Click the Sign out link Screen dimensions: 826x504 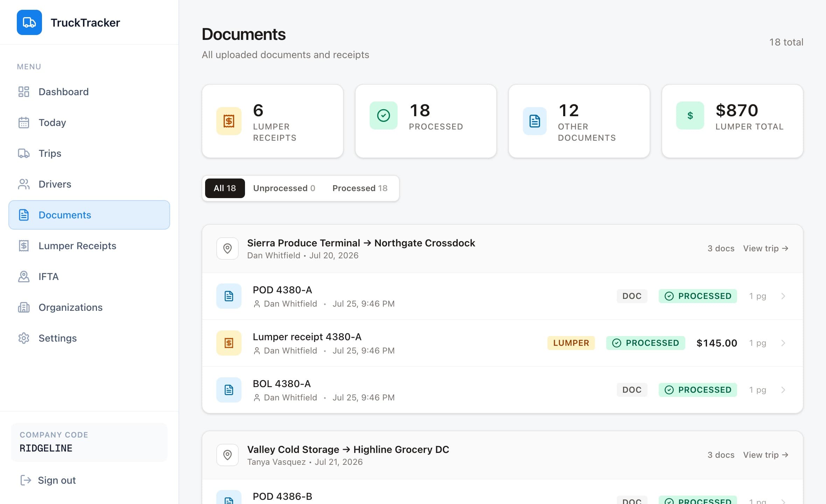(x=48, y=480)
